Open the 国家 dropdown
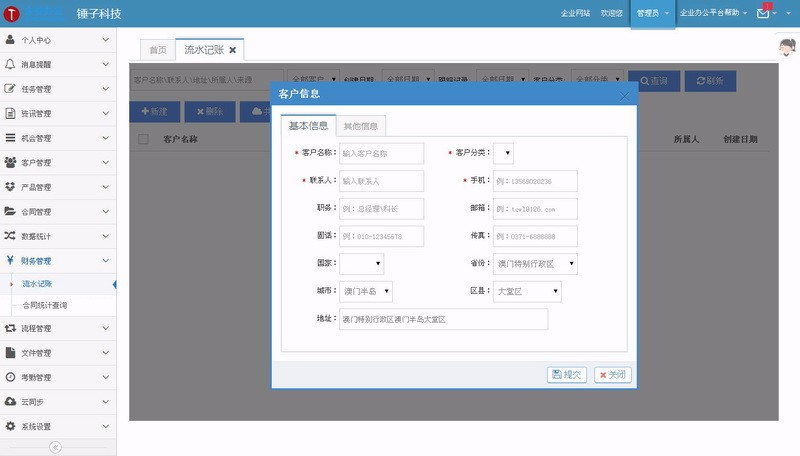This screenshot has height=456, width=800. [x=362, y=264]
